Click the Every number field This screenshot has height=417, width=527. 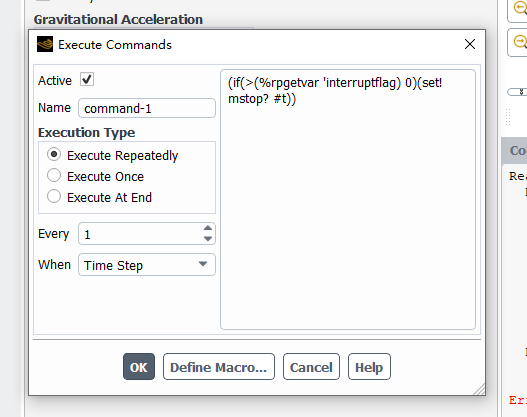pos(140,234)
